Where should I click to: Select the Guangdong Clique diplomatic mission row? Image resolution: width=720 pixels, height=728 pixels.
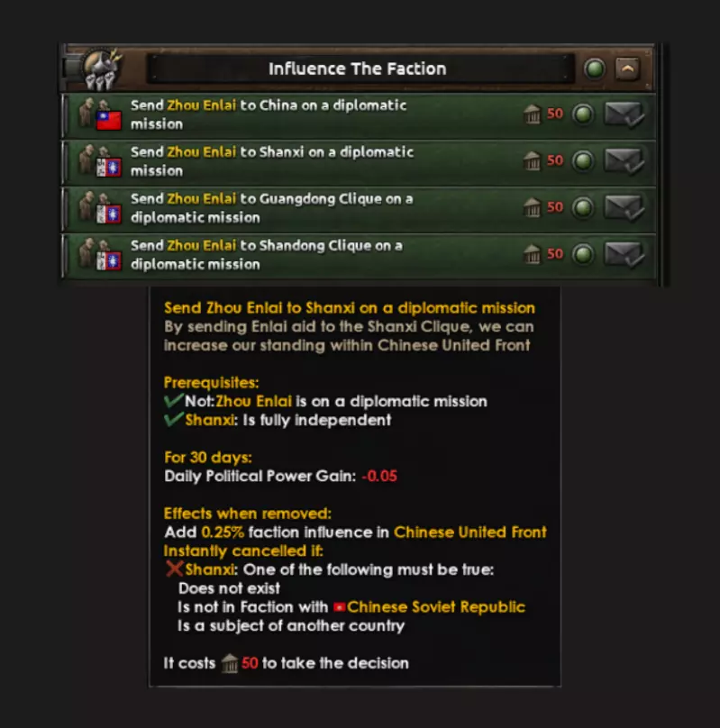359,208
